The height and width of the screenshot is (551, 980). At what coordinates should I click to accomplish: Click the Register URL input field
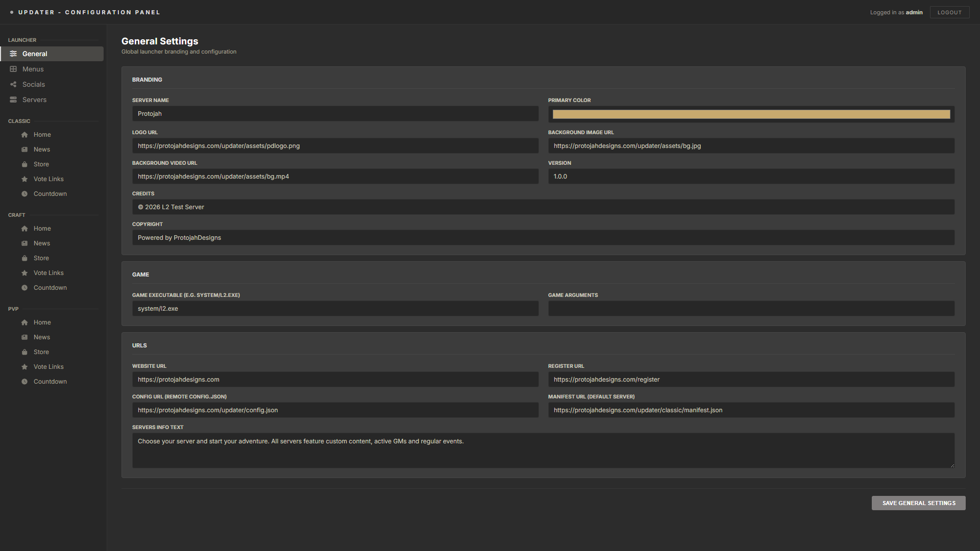coord(751,380)
